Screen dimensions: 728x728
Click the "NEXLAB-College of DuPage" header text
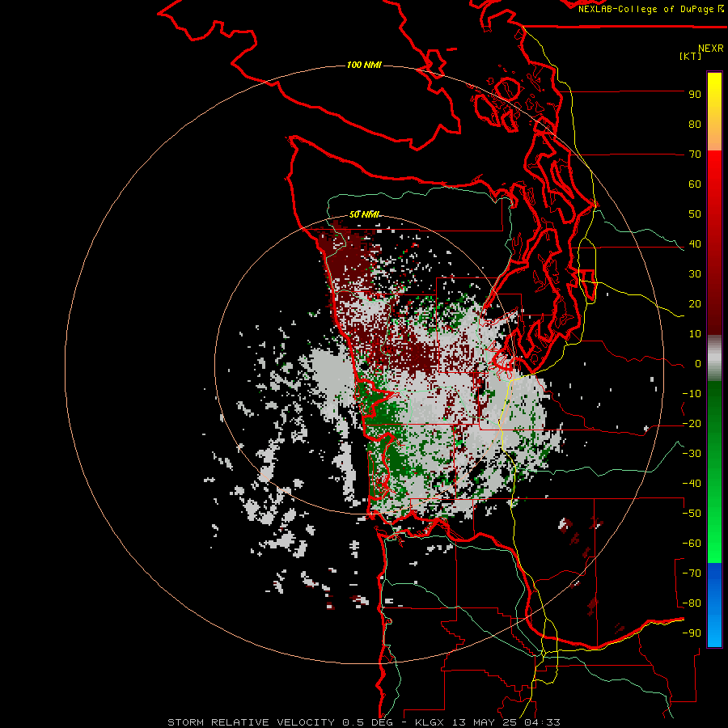[x=647, y=9]
